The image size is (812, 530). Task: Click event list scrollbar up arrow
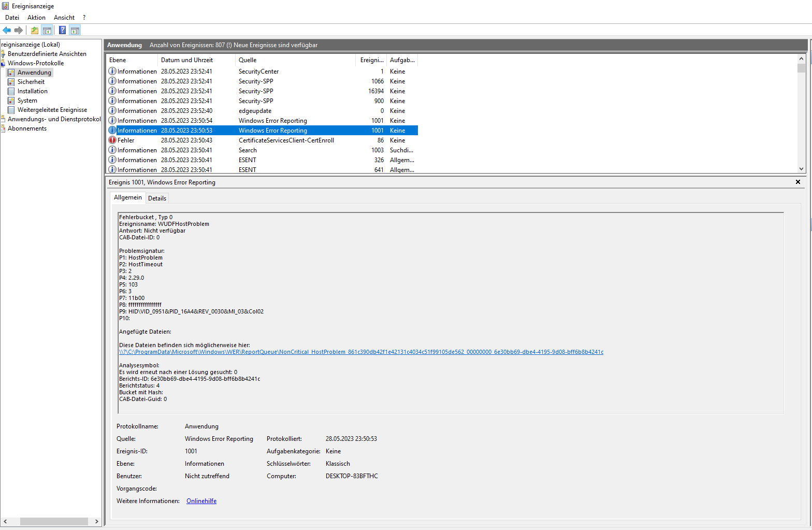pyautogui.click(x=801, y=59)
